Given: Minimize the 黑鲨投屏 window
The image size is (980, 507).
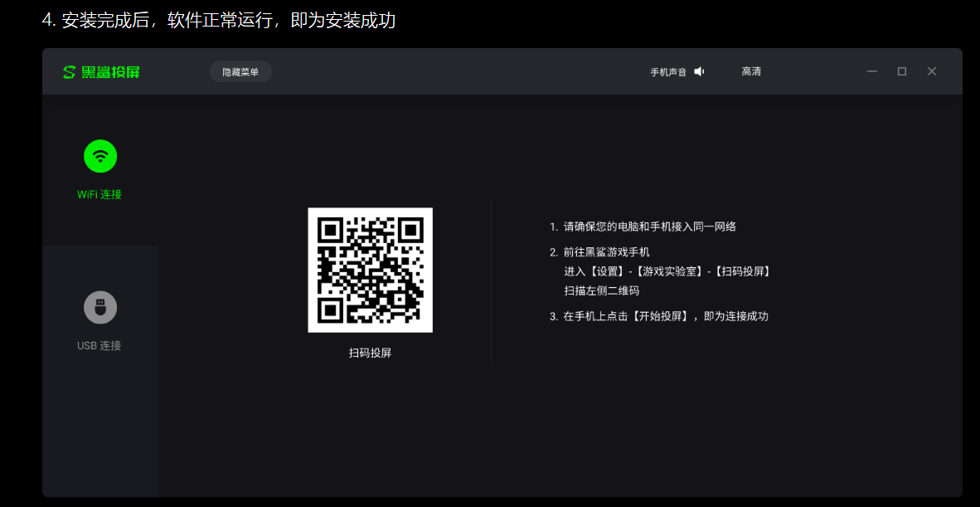Looking at the screenshot, I should 872,72.
